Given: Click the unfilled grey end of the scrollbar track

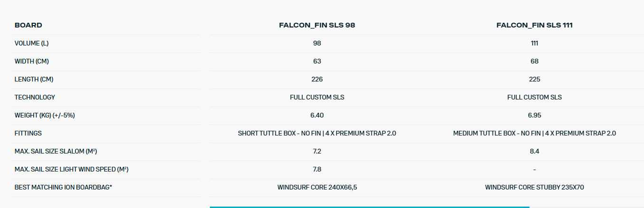Looking at the screenshot, I should click(586, 207).
